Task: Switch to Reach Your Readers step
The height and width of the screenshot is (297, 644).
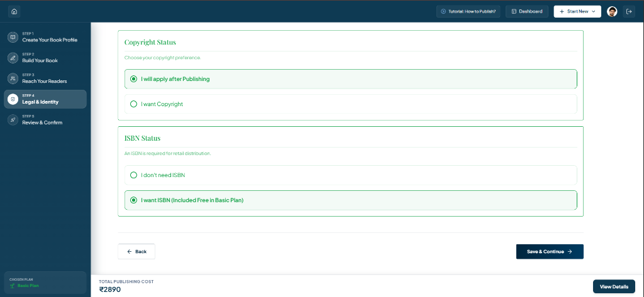Action: click(x=45, y=78)
